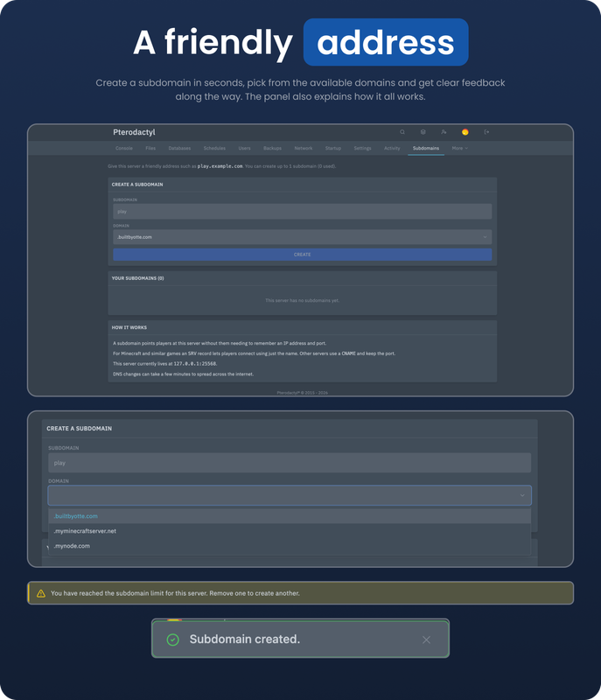Open the Startup tab
The width and height of the screenshot is (601, 700).
pyautogui.click(x=332, y=148)
